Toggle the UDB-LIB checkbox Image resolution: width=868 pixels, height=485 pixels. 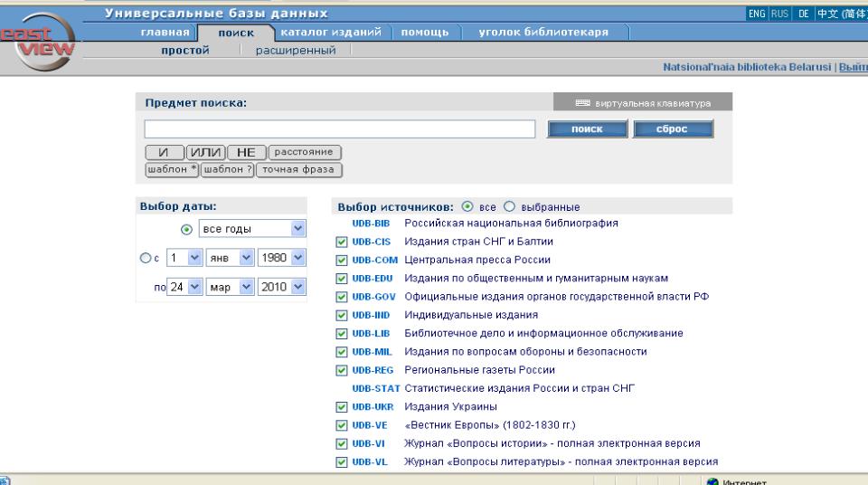[x=342, y=334]
